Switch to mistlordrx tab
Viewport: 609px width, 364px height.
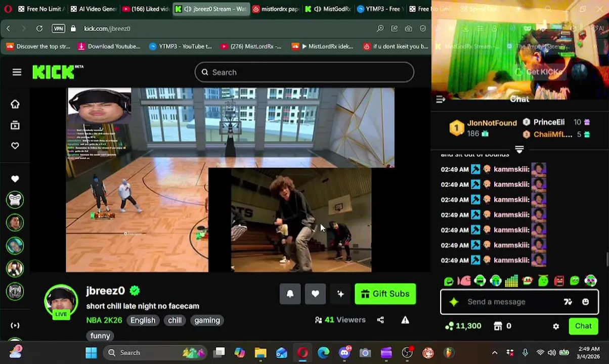click(x=276, y=9)
